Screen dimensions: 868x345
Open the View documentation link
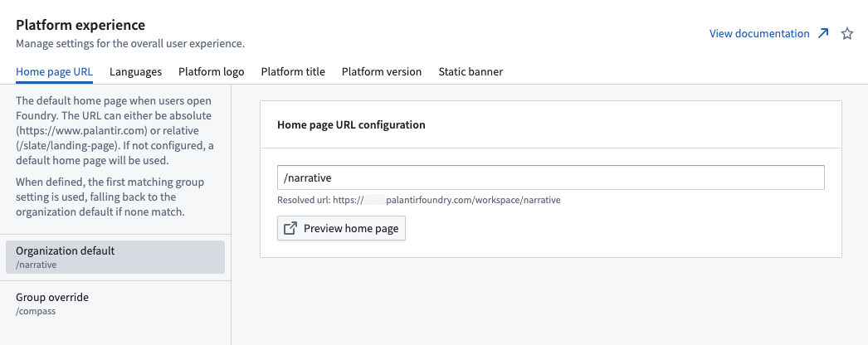[759, 34]
